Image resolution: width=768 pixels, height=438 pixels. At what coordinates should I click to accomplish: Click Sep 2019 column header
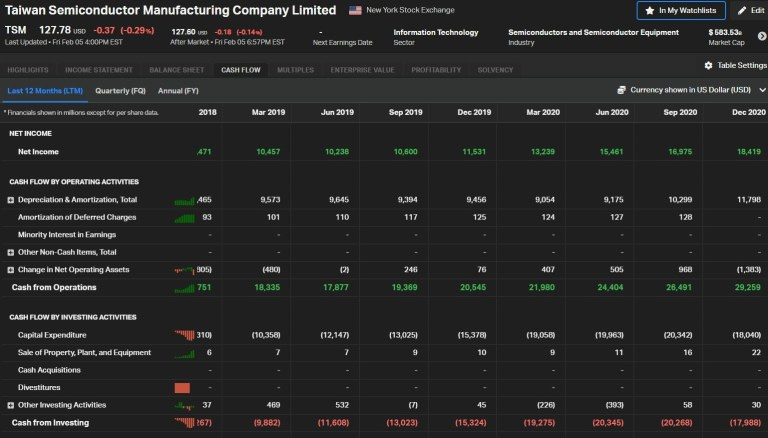click(x=406, y=112)
